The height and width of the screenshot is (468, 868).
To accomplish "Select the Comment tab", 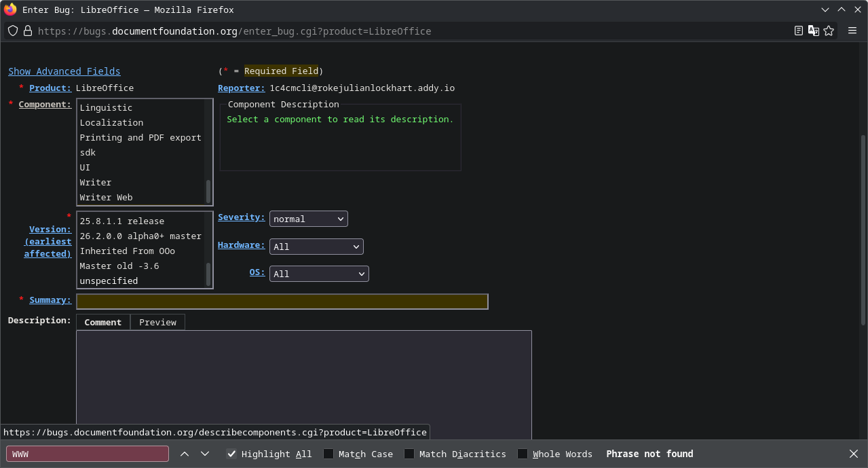I will click(103, 322).
